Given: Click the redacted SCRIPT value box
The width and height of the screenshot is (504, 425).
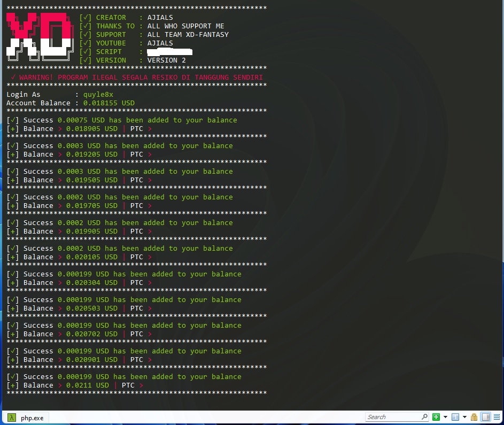Looking at the screenshot, I should click(169, 52).
